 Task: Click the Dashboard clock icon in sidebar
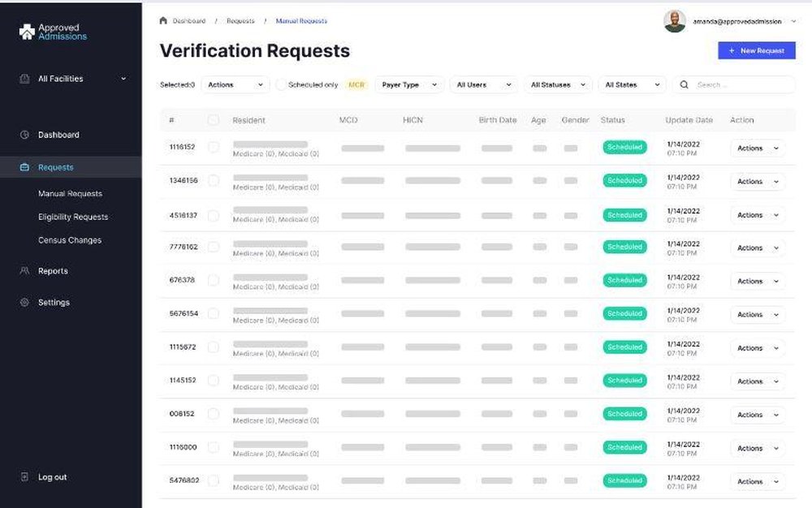click(x=24, y=135)
